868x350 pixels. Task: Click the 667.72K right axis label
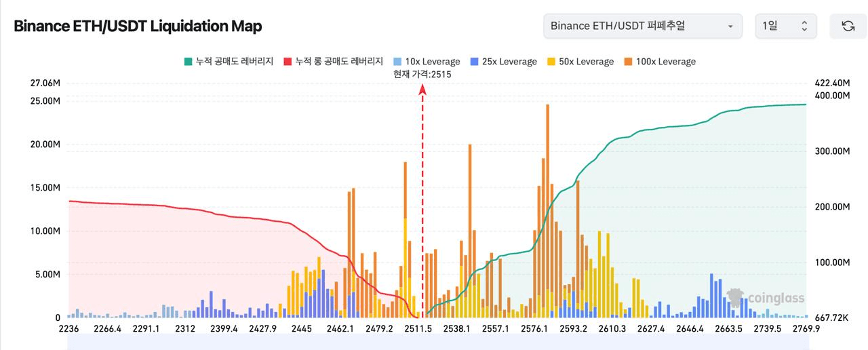point(830,317)
